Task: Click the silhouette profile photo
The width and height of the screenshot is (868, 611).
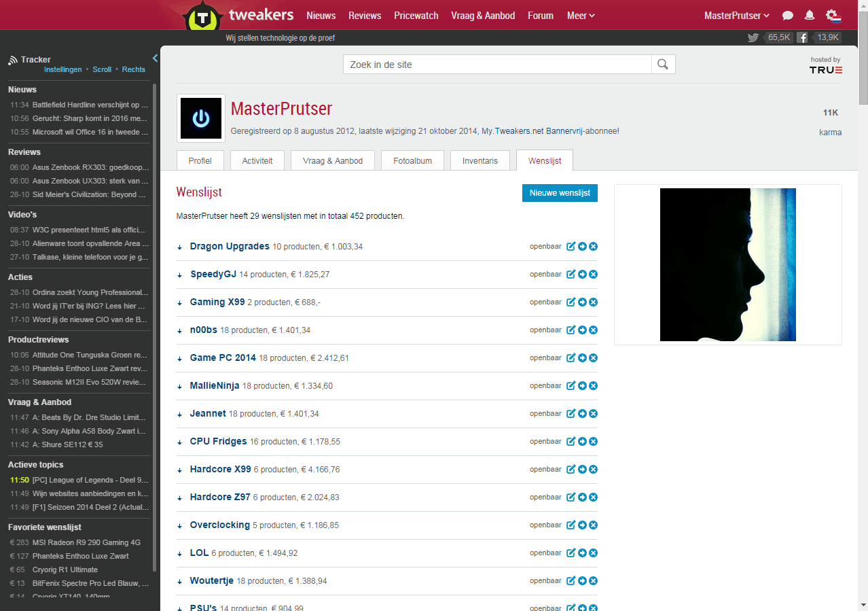Action: point(728,264)
